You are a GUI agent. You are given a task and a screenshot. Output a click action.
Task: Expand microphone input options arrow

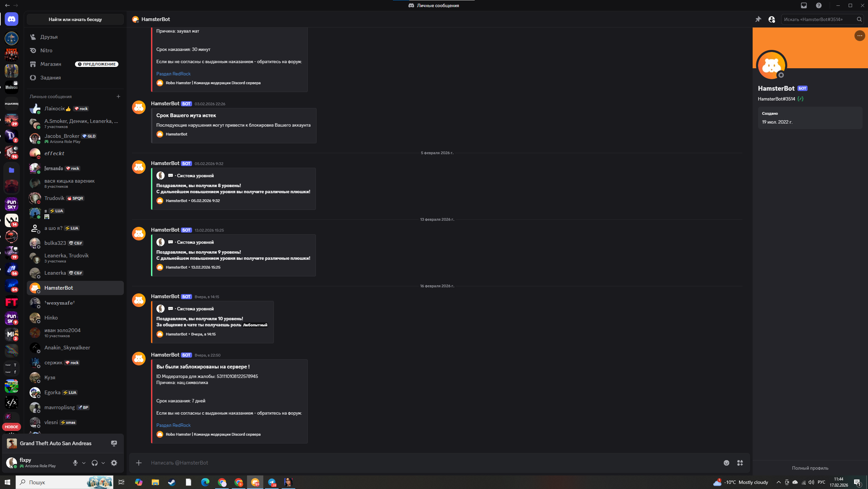(84, 463)
